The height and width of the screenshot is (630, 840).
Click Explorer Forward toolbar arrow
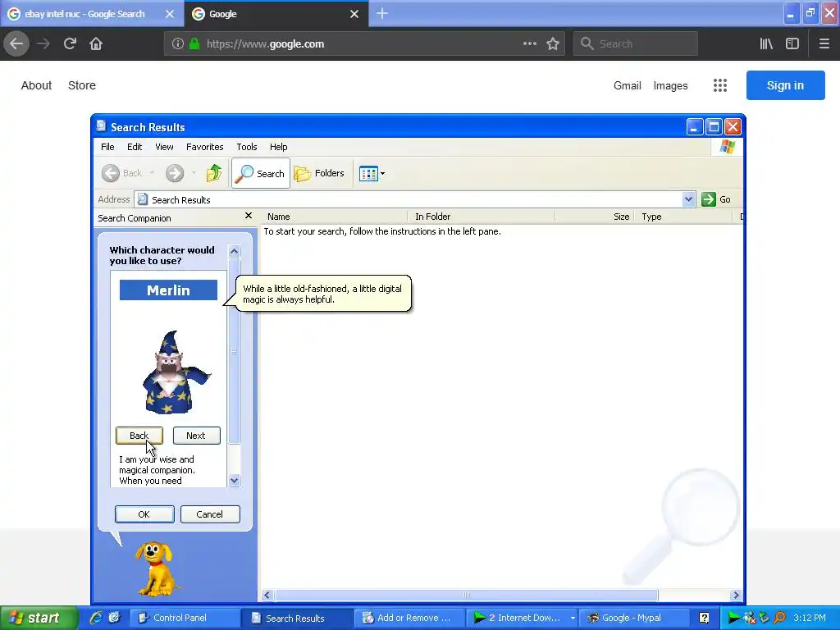tap(175, 173)
